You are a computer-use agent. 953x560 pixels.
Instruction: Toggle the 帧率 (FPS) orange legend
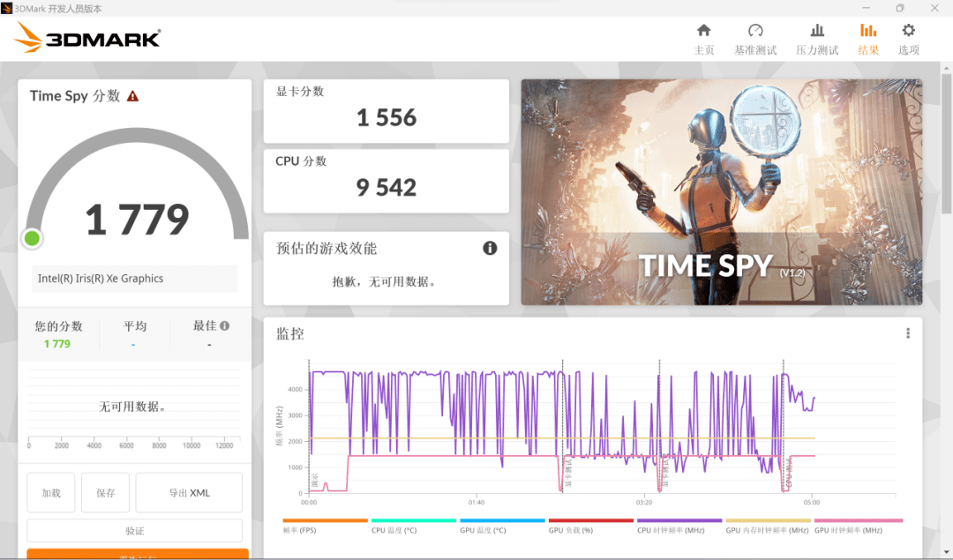tap(325, 526)
